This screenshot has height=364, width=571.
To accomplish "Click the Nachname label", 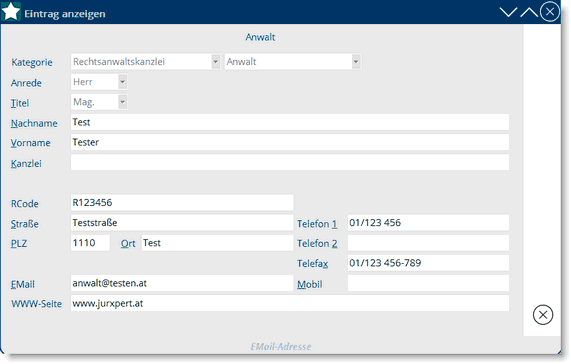I will pos(34,123).
